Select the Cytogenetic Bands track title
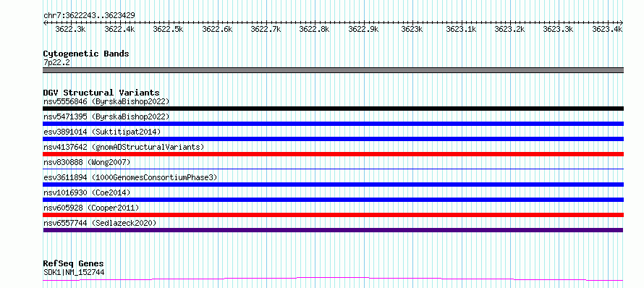This screenshot has height=288, width=644. (x=86, y=54)
